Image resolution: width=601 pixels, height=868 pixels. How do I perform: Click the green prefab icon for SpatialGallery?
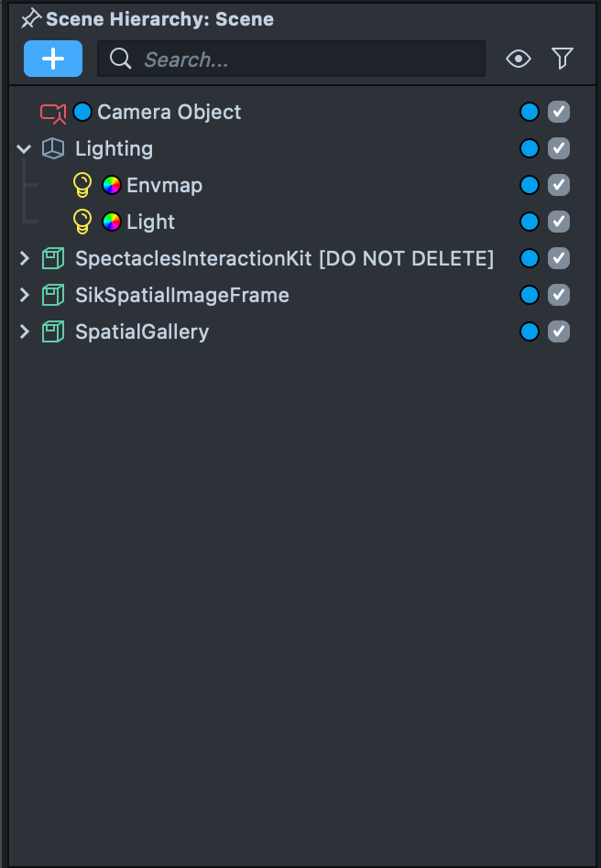53,331
